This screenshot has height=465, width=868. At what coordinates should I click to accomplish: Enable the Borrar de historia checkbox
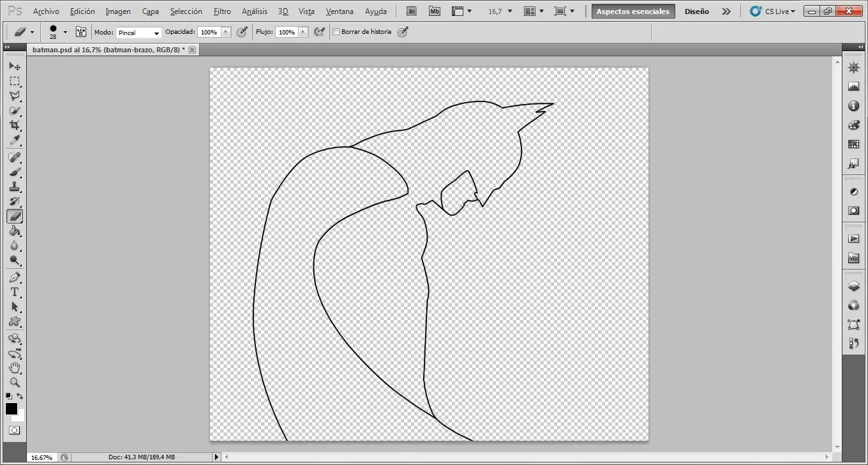(336, 32)
